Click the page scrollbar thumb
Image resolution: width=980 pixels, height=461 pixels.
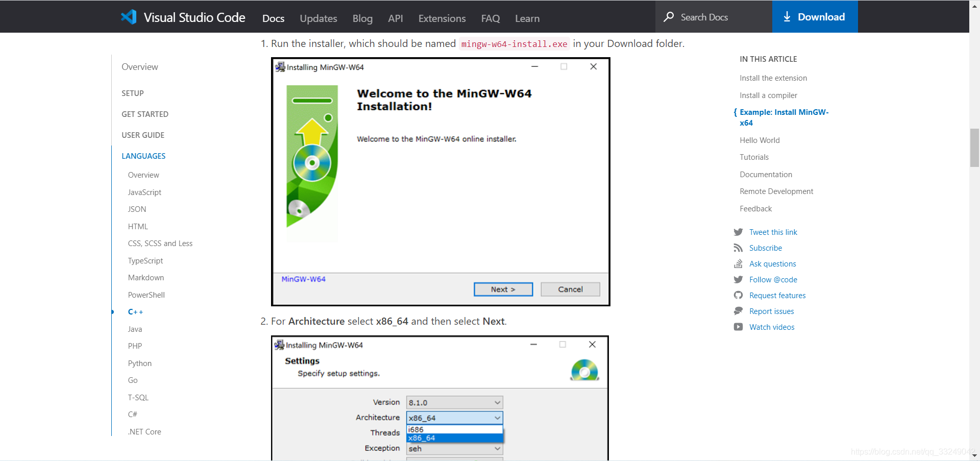pyautogui.click(x=974, y=148)
